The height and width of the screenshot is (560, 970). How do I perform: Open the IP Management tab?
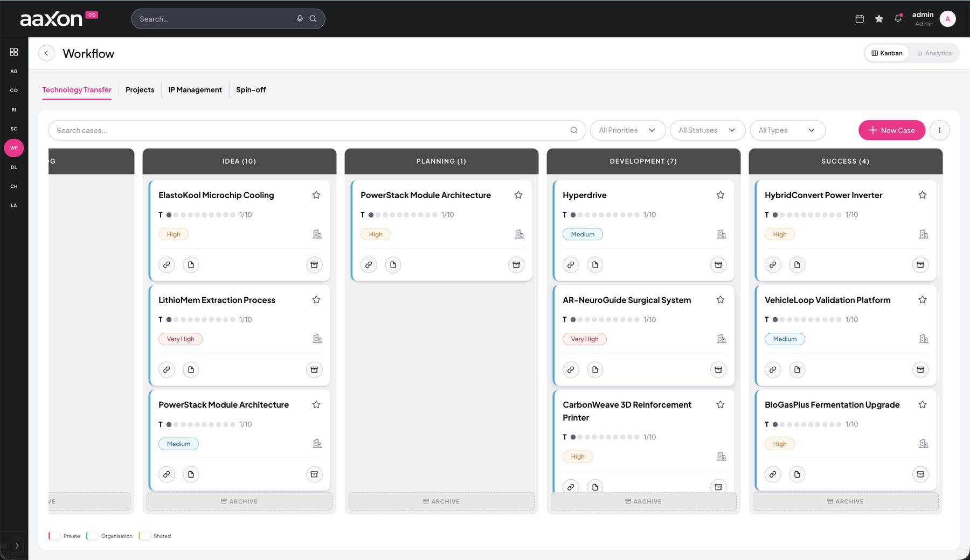[x=195, y=90]
